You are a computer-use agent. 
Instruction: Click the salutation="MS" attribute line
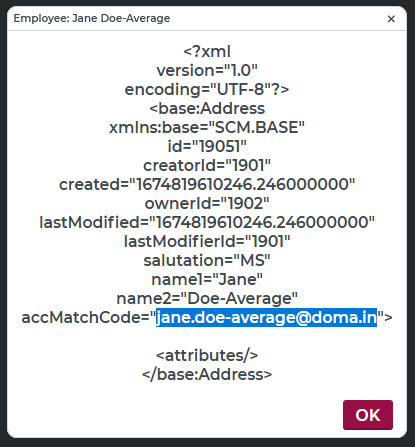(207, 261)
